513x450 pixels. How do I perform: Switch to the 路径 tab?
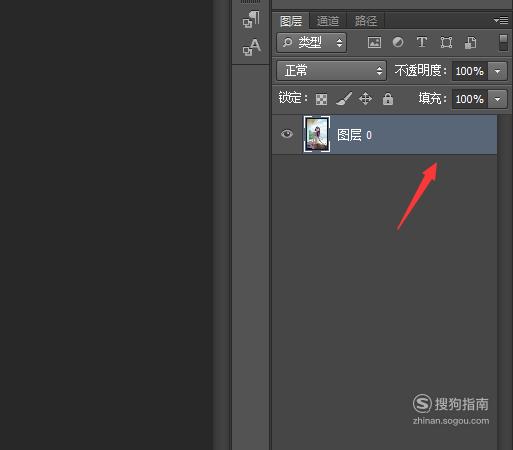tap(366, 21)
